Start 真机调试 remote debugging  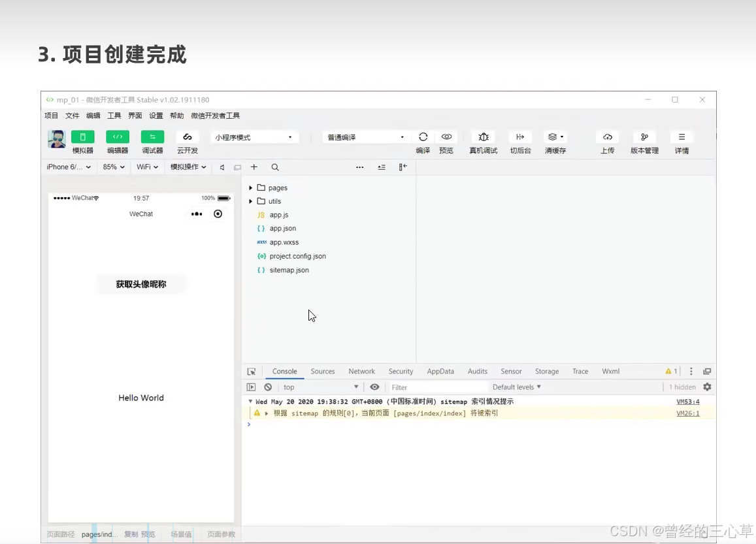click(484, 137)
